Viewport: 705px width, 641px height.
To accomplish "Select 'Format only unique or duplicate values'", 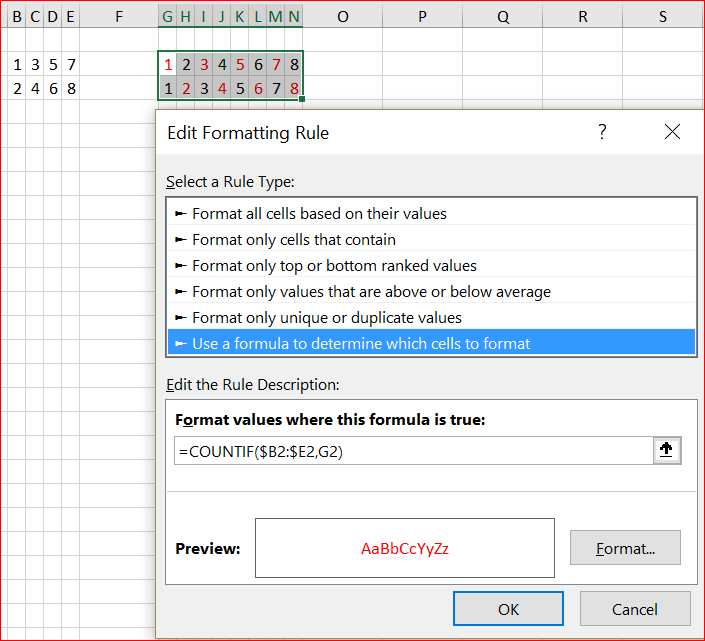I will (x=327, y=318).
